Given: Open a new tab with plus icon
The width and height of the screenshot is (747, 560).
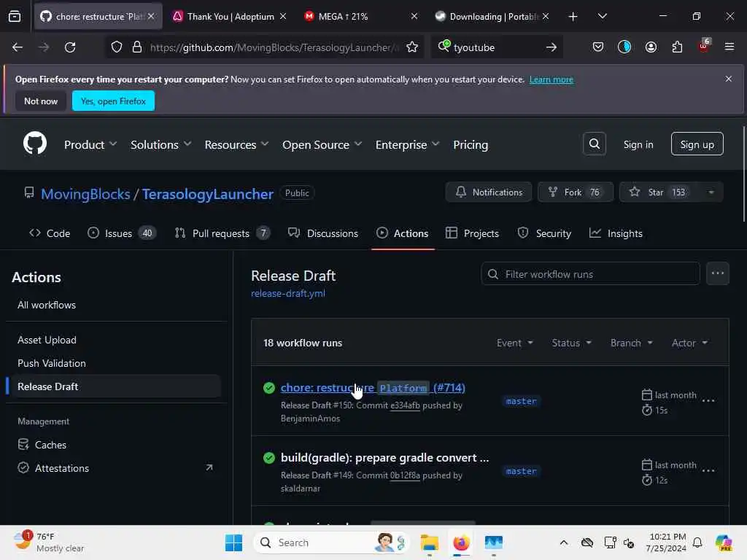Looking at the screenshot, I should (x=573, y=17).
